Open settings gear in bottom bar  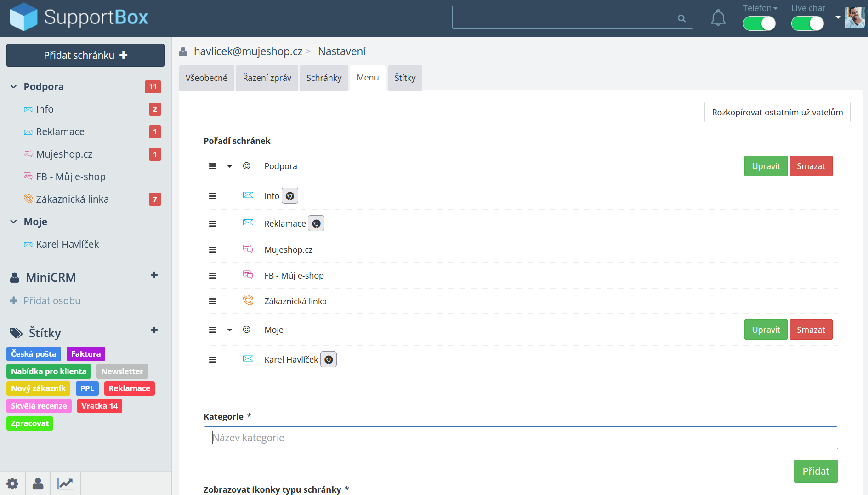pyautogui.click(x=12, y=484)
